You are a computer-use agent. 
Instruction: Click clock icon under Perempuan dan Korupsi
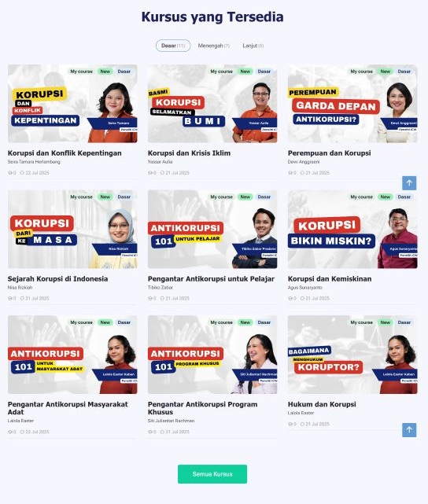click(302, 173)
